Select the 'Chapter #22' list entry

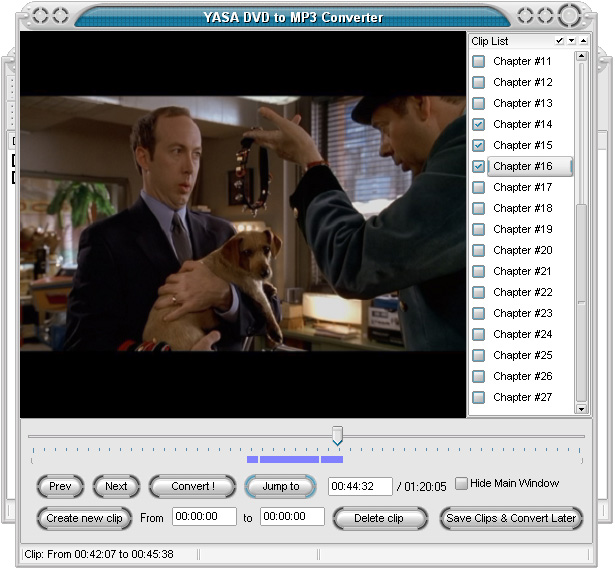coord(522,292)
